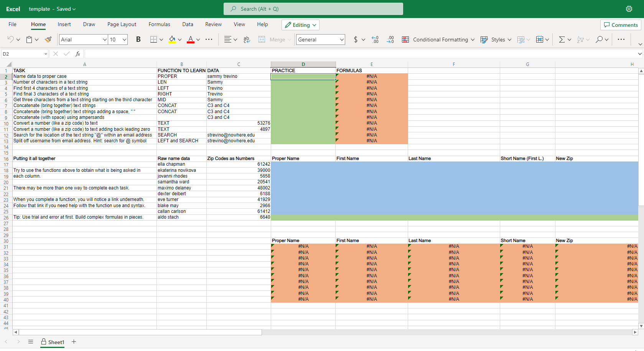Screen dimensions: 644x351
Task: Click Increase Decimal icon
Action: [375, 40]
